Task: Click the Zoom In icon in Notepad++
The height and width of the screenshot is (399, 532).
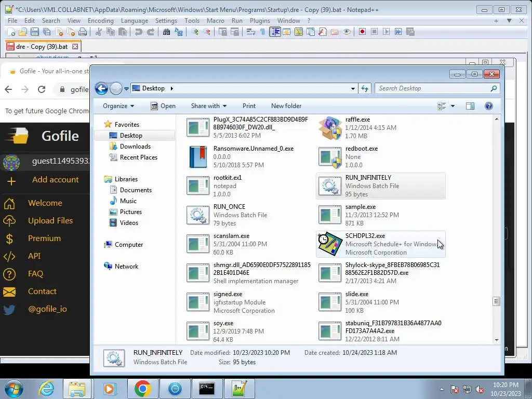Action: tap(195, 32)
